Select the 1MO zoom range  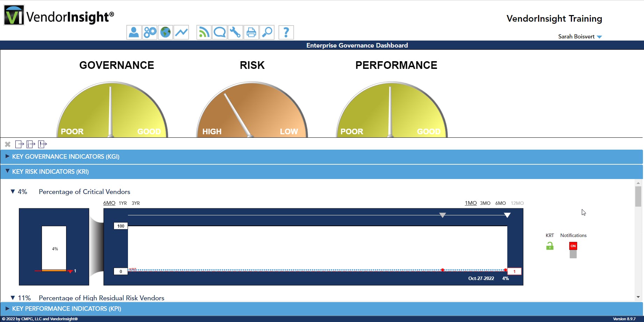[x=471, y=203]
